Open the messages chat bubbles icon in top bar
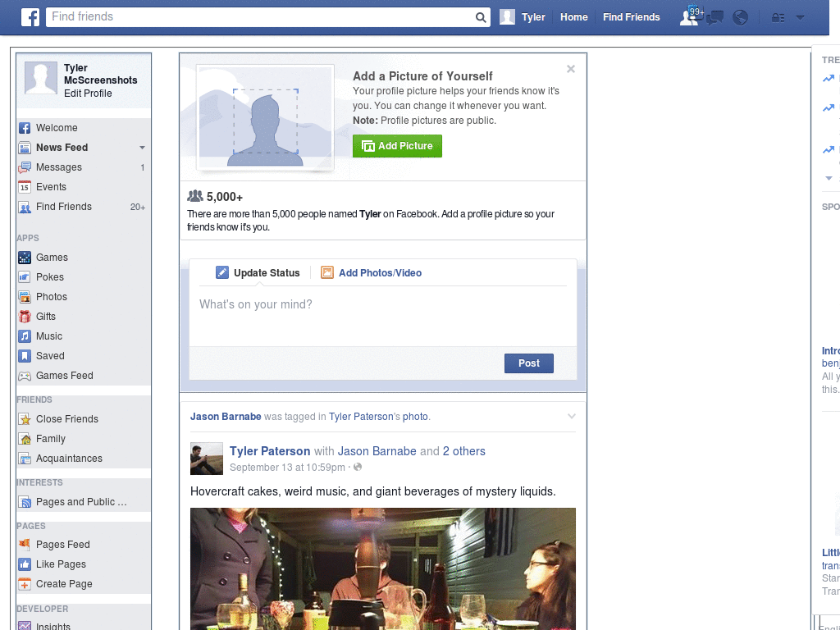Screen dimensions: 840x630 click(714, 17)
